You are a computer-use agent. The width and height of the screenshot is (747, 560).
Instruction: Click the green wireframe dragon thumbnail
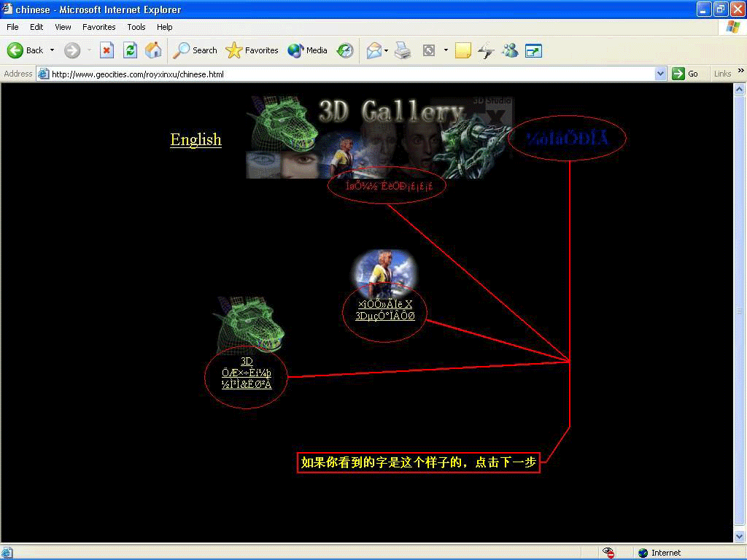click(247, 324)
